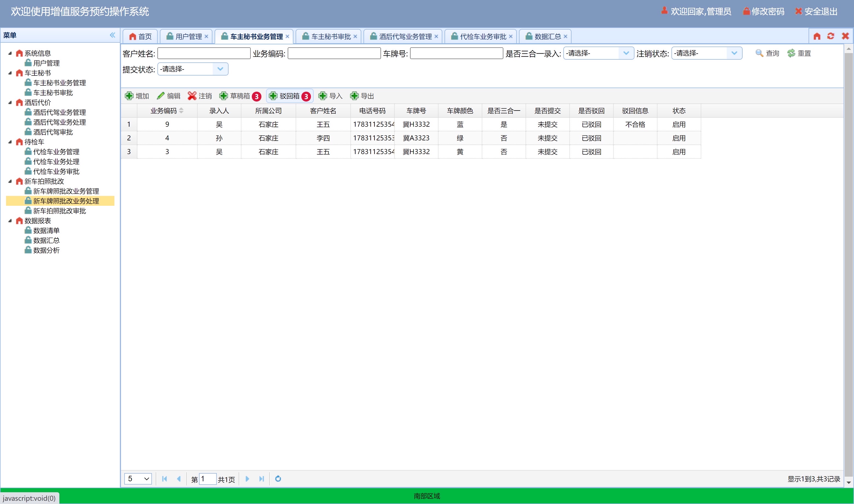Click the 注销 red cross button
Image resolution: width=854 pixels, height=504 pixels.
click(x=200, y=96)
